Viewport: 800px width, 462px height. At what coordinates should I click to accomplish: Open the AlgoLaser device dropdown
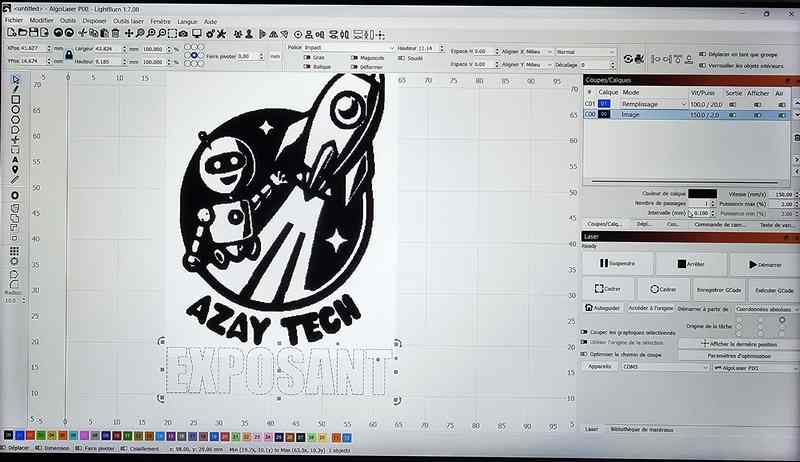tap(755, 368)
